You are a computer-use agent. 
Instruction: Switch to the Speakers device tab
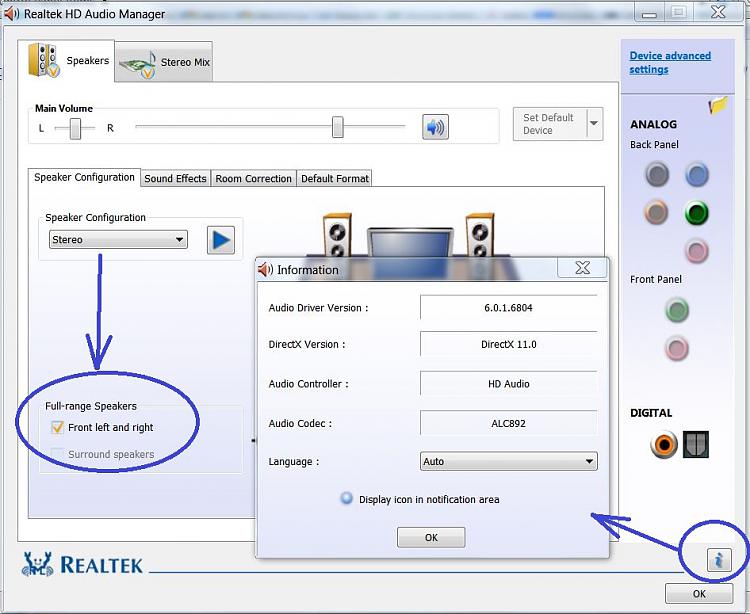click(66, 61)
